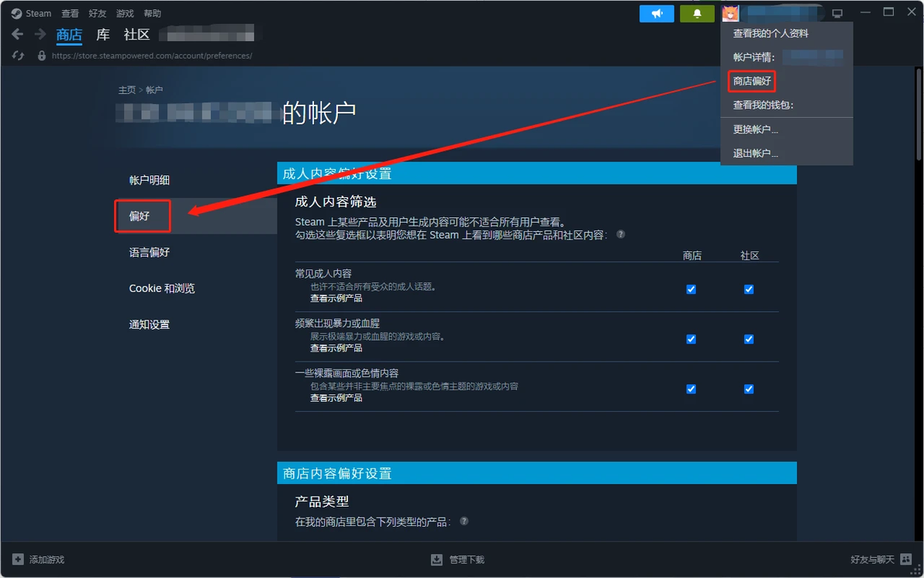Click the user avatar picture

(730, 13)
